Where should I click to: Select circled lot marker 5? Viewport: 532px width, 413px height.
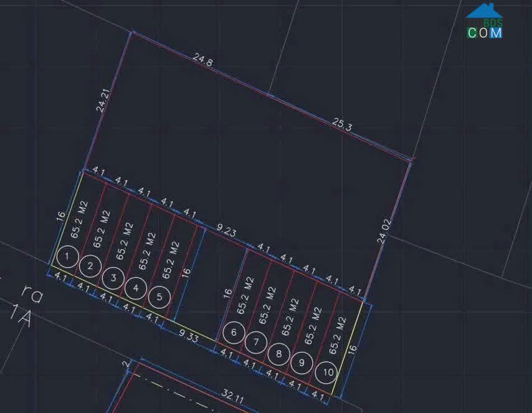(159, 297)
